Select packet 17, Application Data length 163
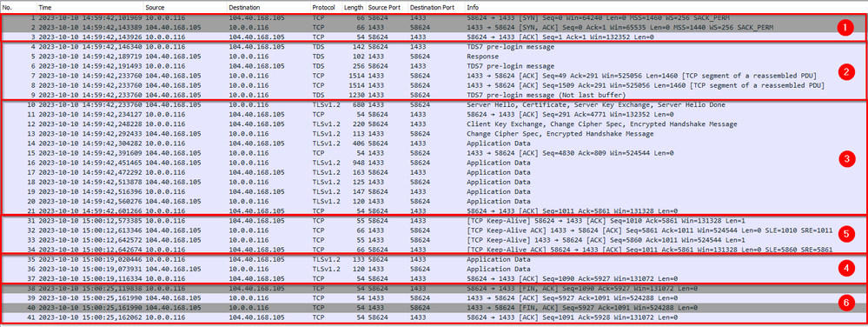 (x=434, y=172)
